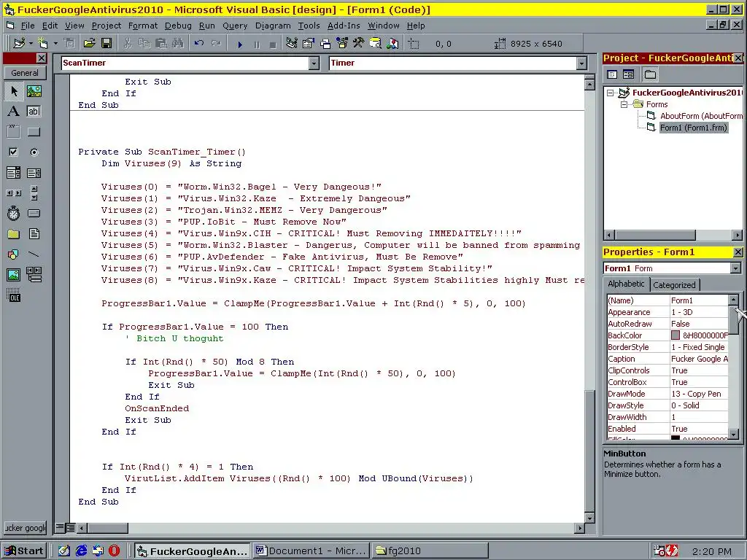Open the Form1 object dropdown in Properties

[735, 268]
